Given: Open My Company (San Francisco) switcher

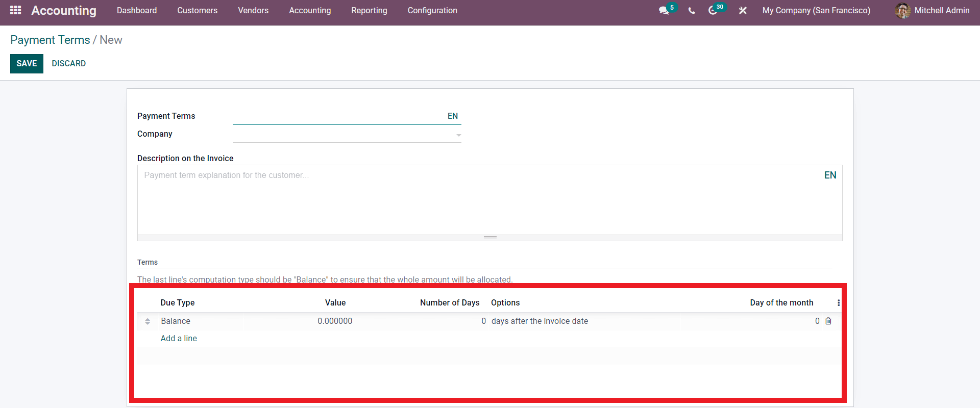Looking at the screenshot, I should click(816, 11).
